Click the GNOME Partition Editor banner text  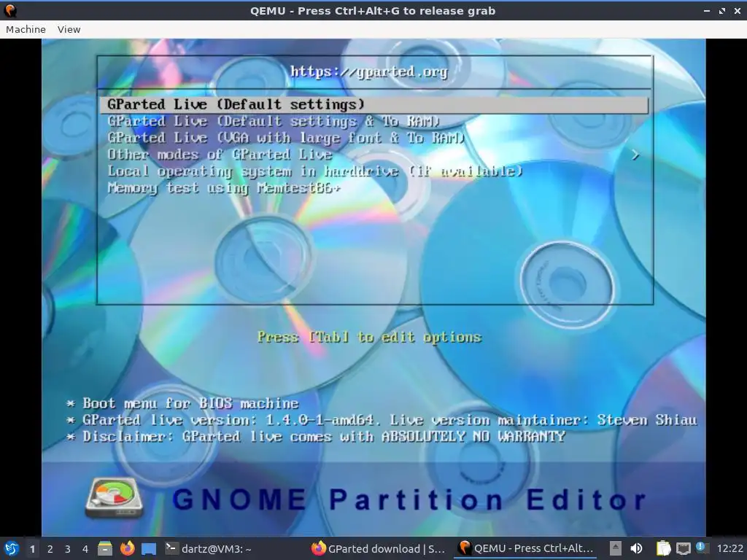tap(409, 499)
